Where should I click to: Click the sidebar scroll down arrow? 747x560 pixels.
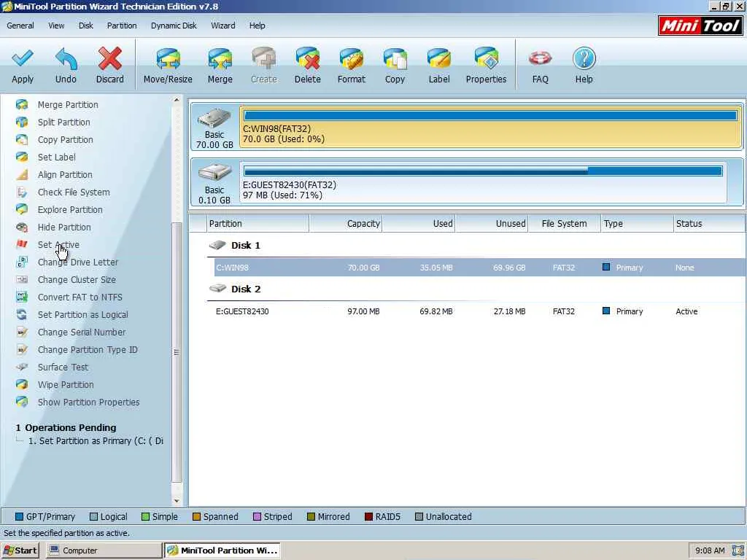click(177, 501)
